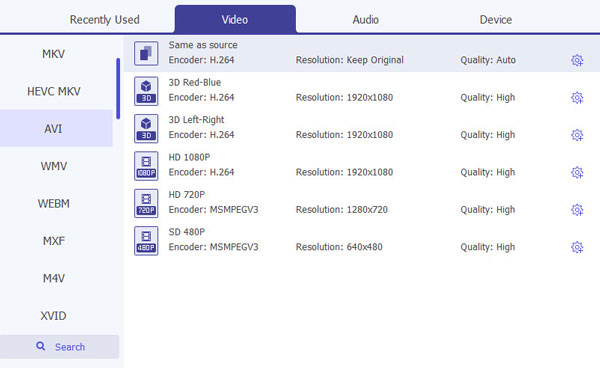
Task: Open the Recently Used tab
Action: [x=104, y=20]
